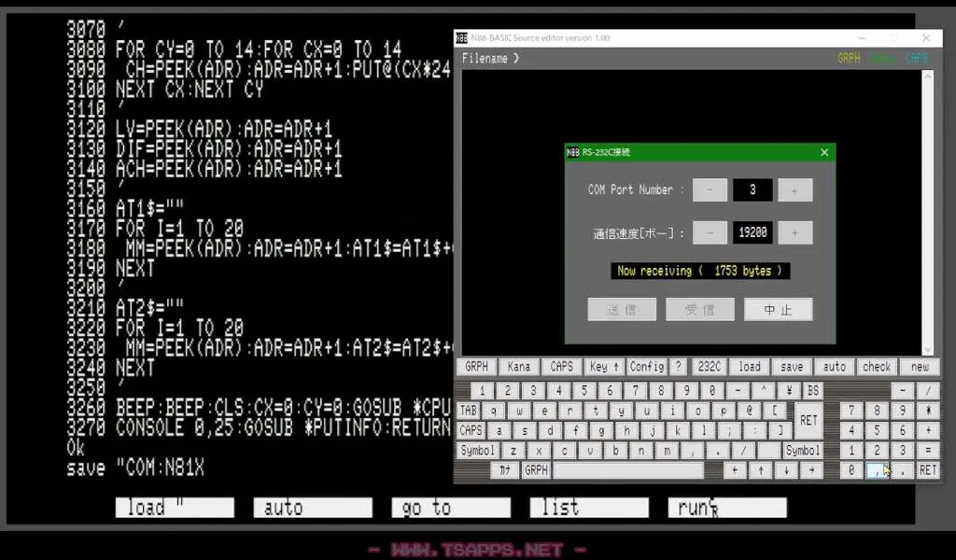Click the equals key on the numeric keypad
The width and height of the screenshot is (956, 560).
(x=928, y=451)
